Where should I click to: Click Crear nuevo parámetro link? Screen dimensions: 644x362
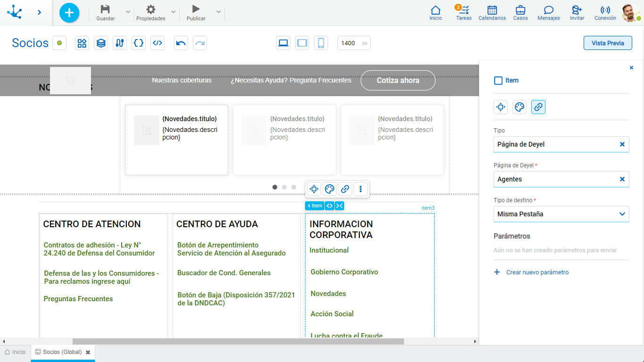click(531, 272)
